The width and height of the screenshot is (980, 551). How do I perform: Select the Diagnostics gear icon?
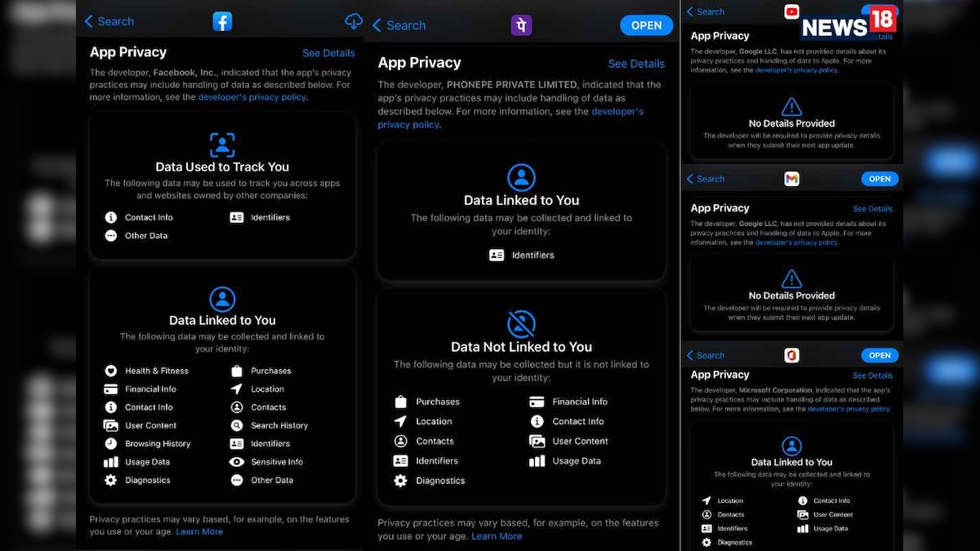111,480
